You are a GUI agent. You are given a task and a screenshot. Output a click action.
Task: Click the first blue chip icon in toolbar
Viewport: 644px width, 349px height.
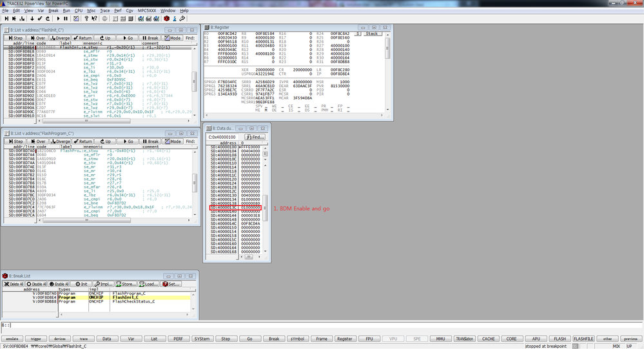click(x=141, y=19)
